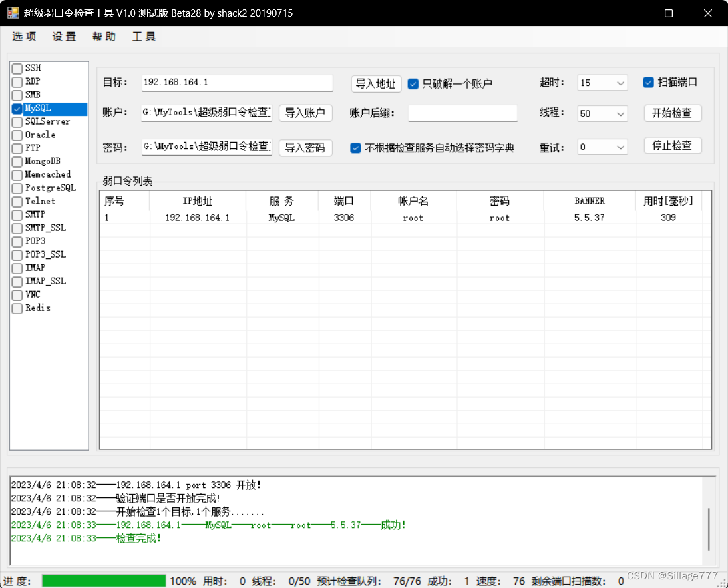Focus the 密码 file path field

(206, 147)
